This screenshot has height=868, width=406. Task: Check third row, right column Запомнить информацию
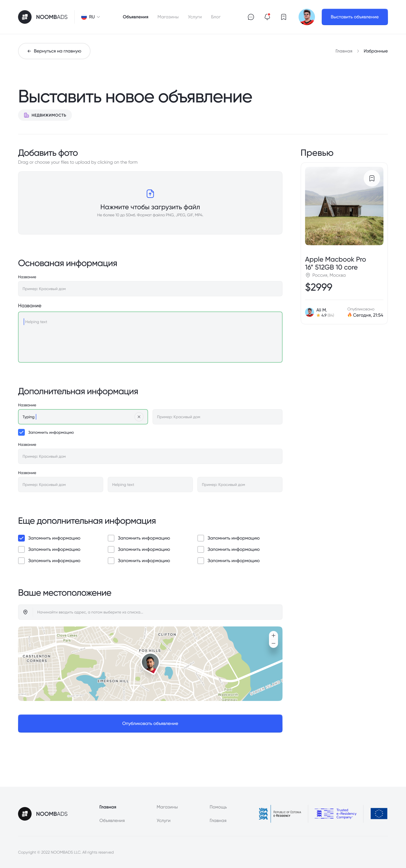click(x=201, y=561)
